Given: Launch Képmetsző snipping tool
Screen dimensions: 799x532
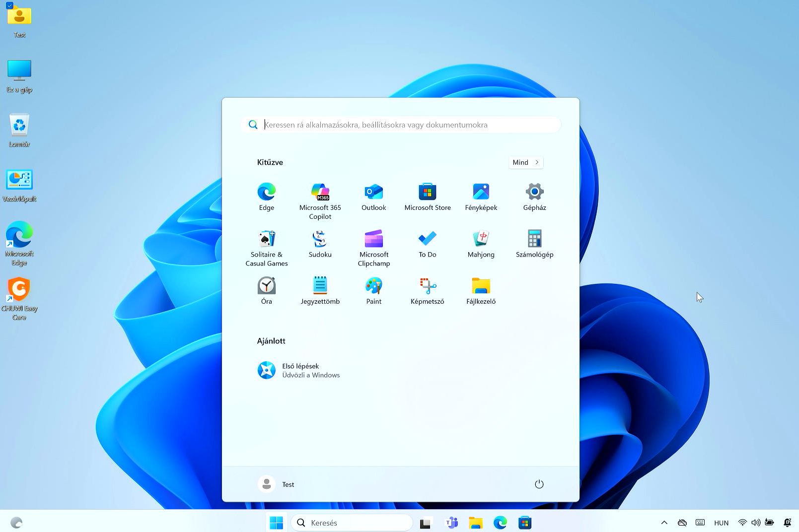Looking at the screenshot, I should [427, 286].
